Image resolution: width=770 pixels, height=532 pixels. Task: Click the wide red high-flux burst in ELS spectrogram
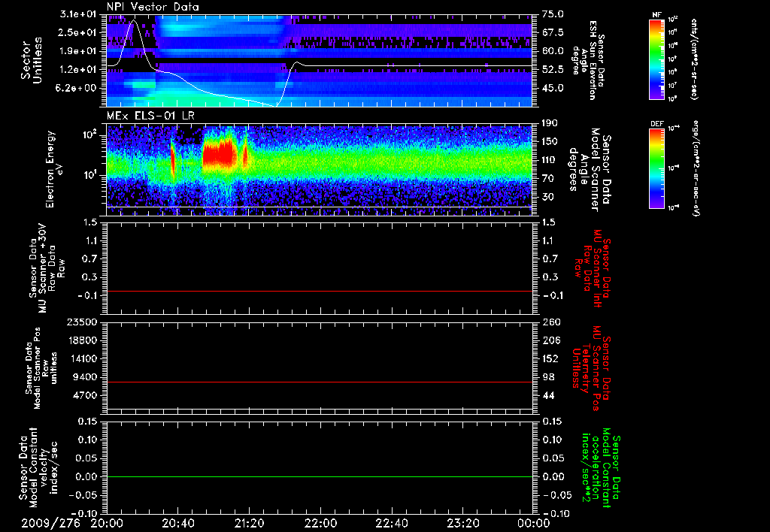[220, 153]
